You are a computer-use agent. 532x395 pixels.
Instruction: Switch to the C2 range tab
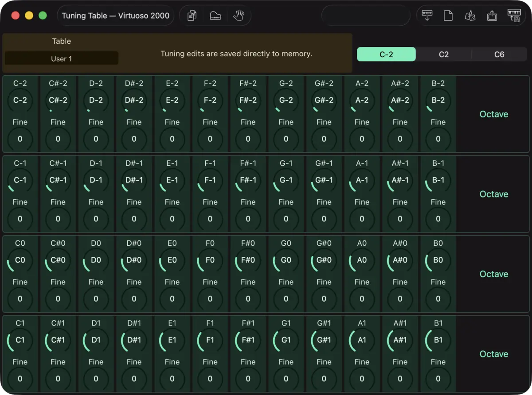click(x=444, y=54)
